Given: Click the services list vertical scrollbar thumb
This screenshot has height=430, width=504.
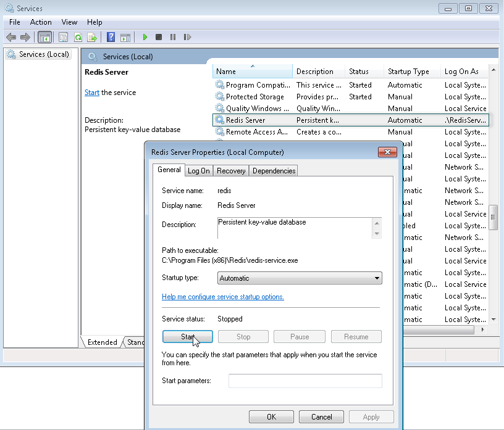Looking at the screenshot, I should point(493,217).
